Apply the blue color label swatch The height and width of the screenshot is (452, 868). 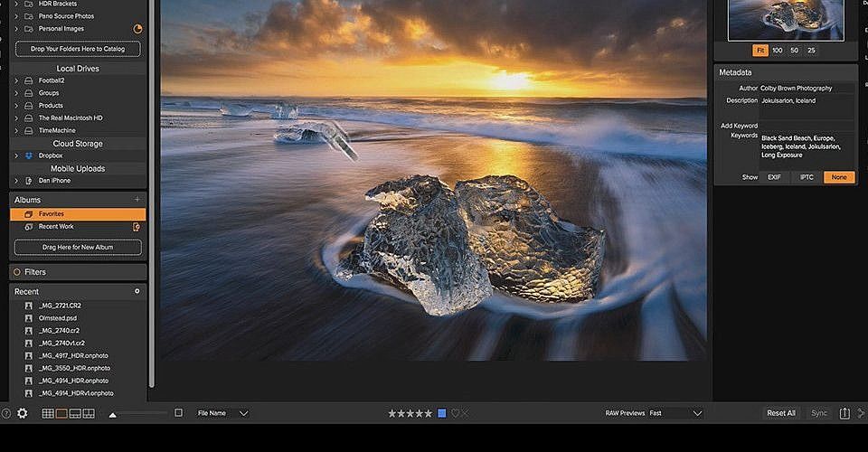442,413
